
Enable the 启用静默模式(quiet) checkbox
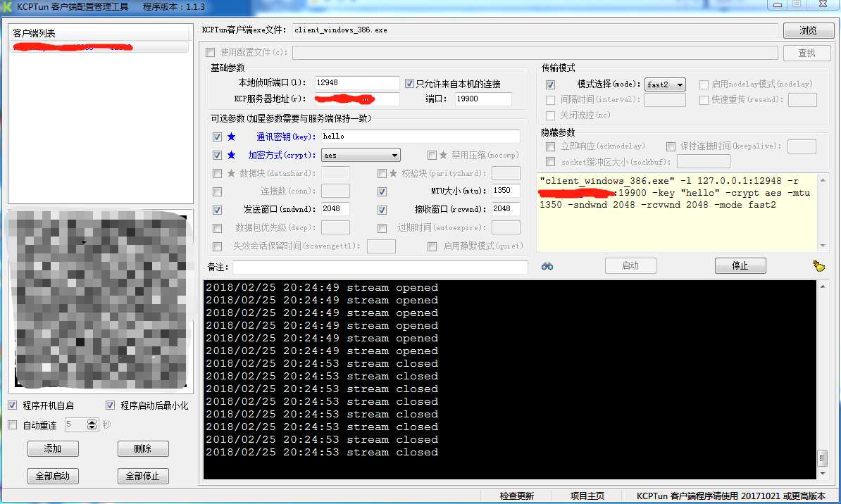pyautogui.click(x=432, y=246)
